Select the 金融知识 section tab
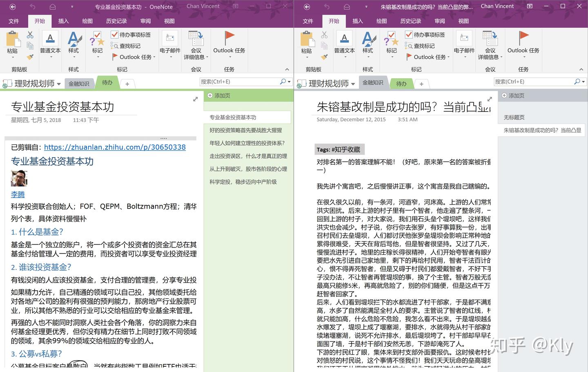 (79, 83)
